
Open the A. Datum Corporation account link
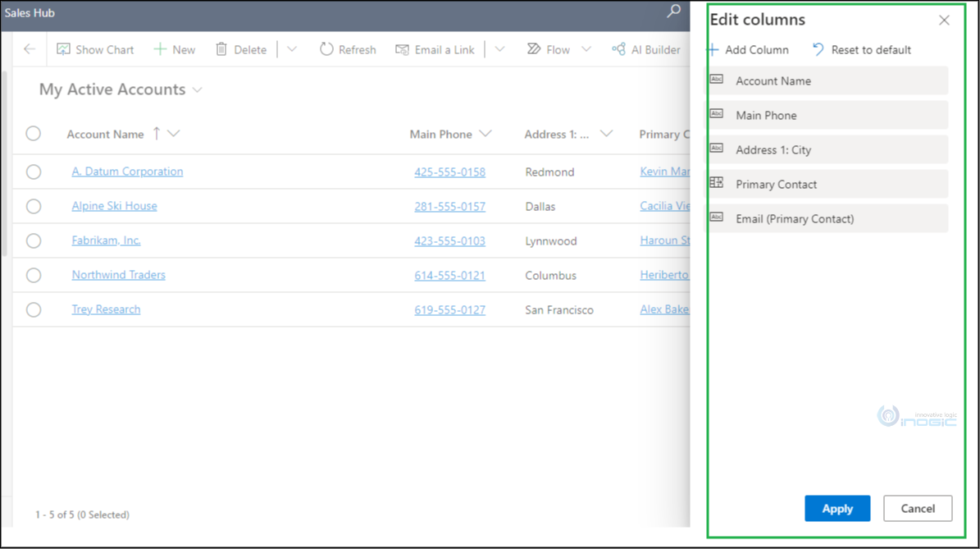click(127, 172)
